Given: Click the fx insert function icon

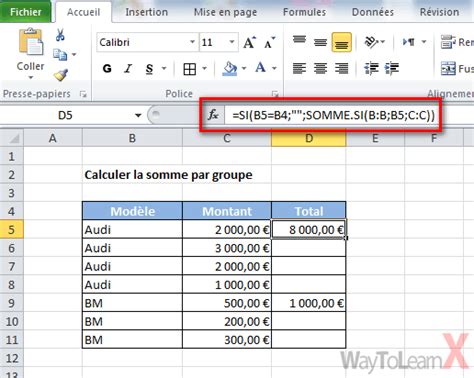Looking at the screenshot, I should 213,115.
